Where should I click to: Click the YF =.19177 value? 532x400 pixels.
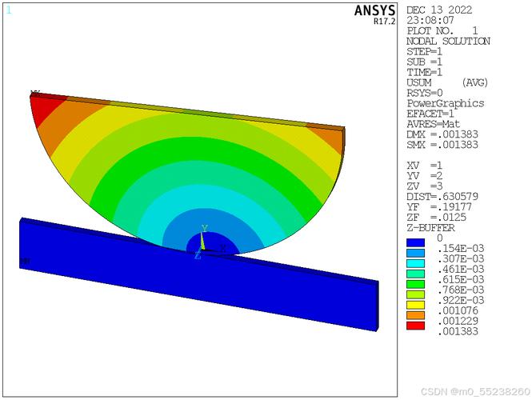point(439,207)
